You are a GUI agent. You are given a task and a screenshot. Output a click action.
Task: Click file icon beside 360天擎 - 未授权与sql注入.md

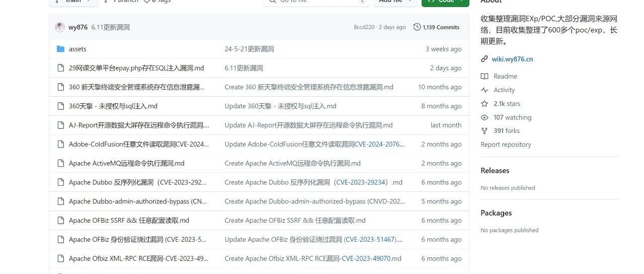pos(61,106)
